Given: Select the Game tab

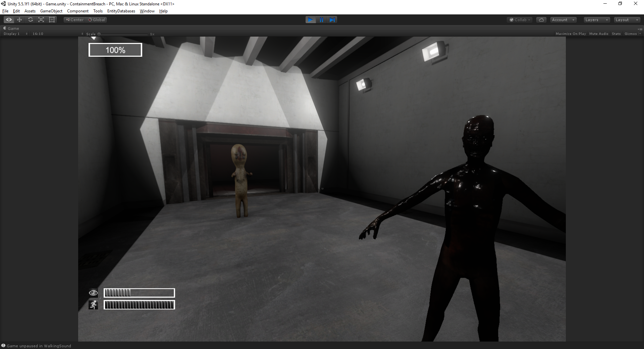Looking at the screenshot, I should click(x=11, y=29).
